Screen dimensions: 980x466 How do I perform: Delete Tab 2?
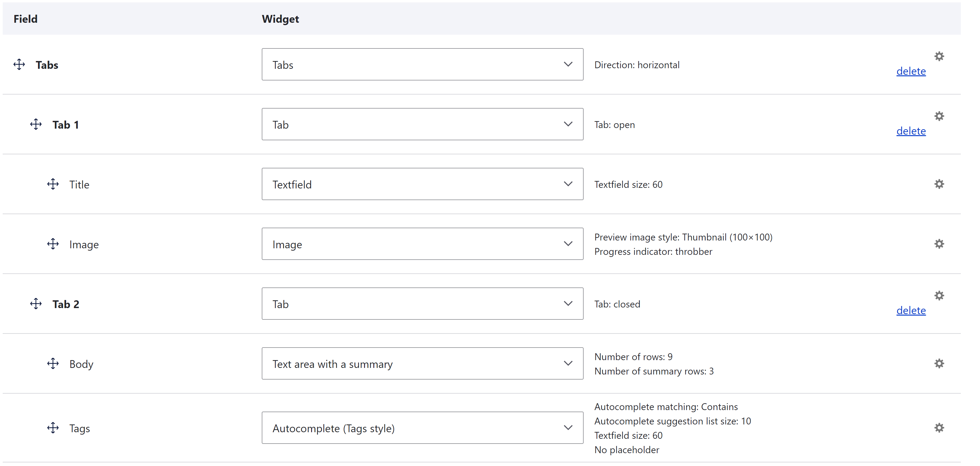coord(911,310)
